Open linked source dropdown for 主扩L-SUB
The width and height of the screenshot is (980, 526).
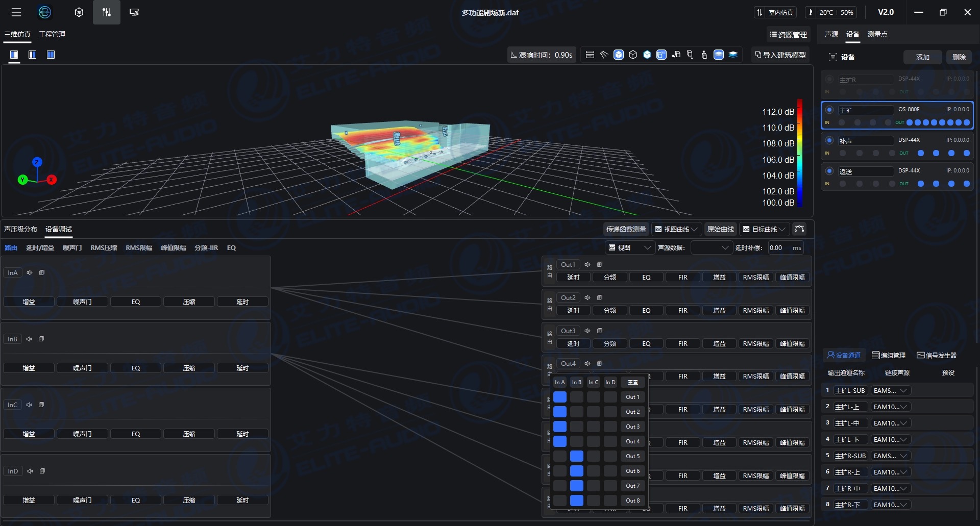[x=890, y=391]
